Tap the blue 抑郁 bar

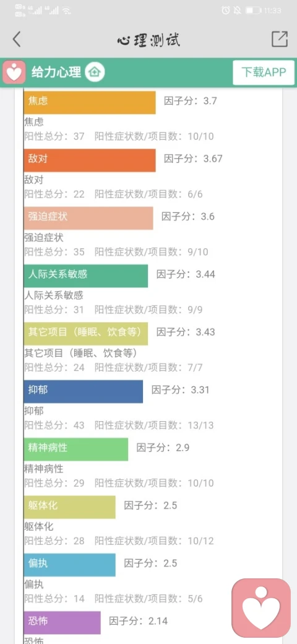(x=84, y=391)
